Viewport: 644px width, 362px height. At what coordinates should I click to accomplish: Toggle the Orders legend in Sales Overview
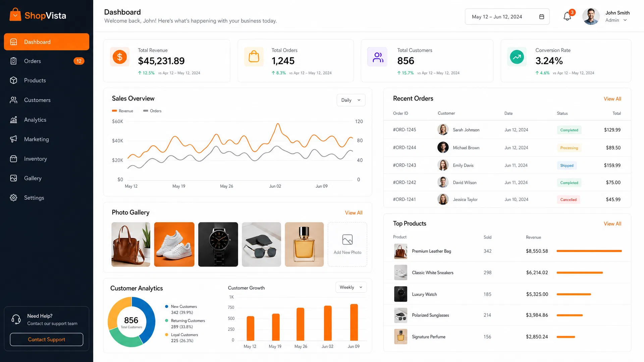[x=152, y=111]
